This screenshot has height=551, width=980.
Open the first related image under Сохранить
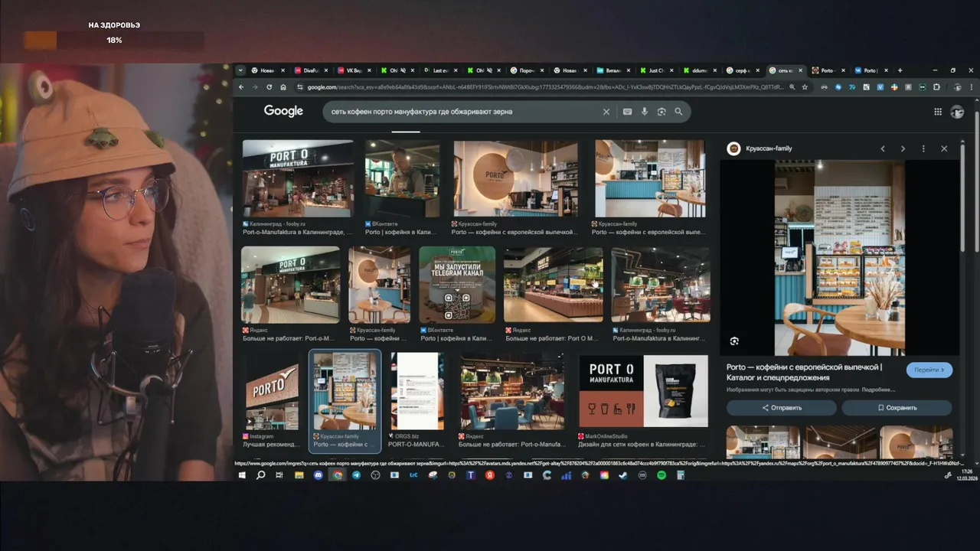pos(763,442)
